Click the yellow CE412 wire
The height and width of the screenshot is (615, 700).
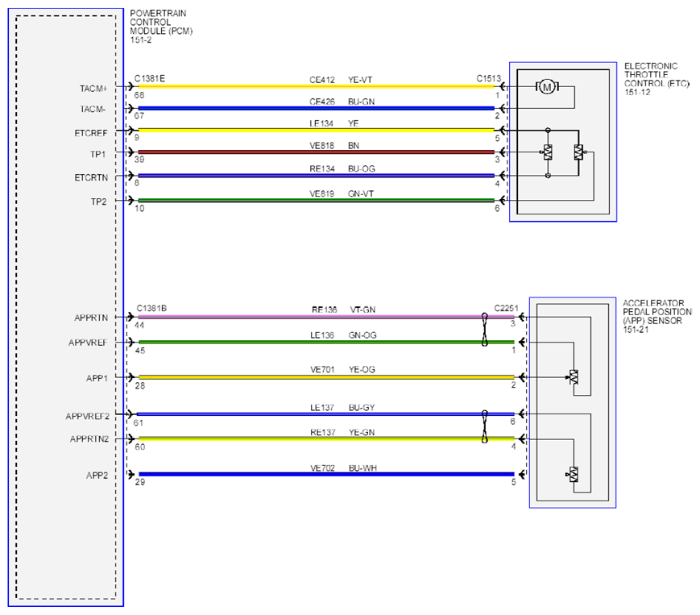(316, 86)
